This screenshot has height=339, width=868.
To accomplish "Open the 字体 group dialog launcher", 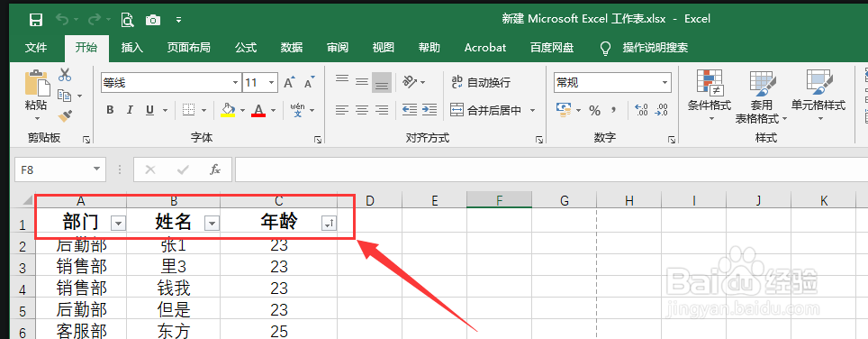I will (319, 140).
